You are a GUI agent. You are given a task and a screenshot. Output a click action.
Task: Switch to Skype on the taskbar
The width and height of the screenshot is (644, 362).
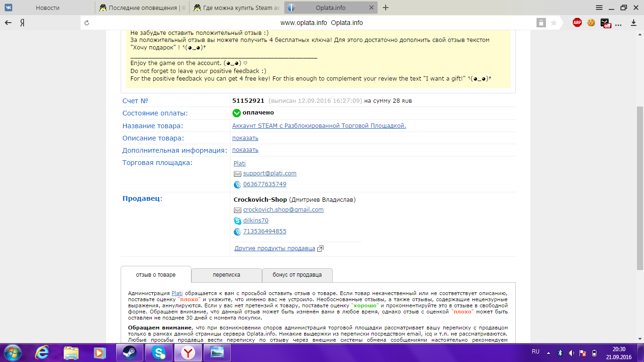click(x=159, y=352)
